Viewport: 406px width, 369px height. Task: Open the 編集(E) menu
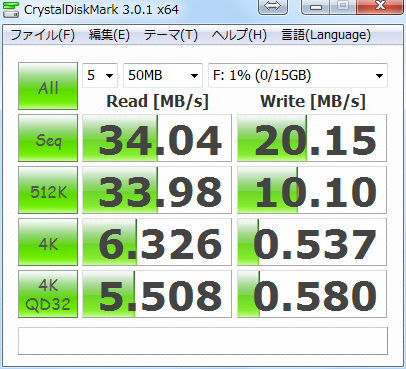tap(109, 35)
